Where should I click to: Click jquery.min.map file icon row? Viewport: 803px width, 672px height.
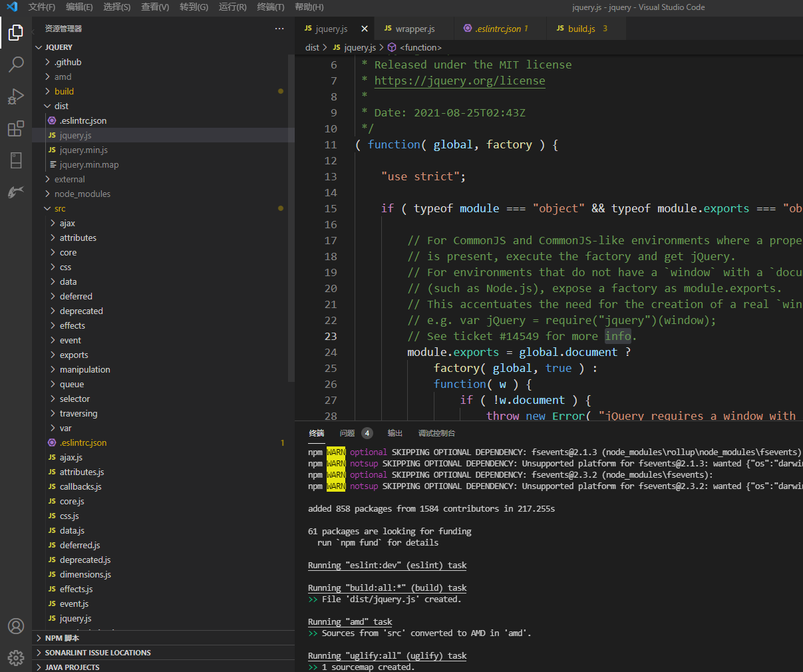click(163, 164)
